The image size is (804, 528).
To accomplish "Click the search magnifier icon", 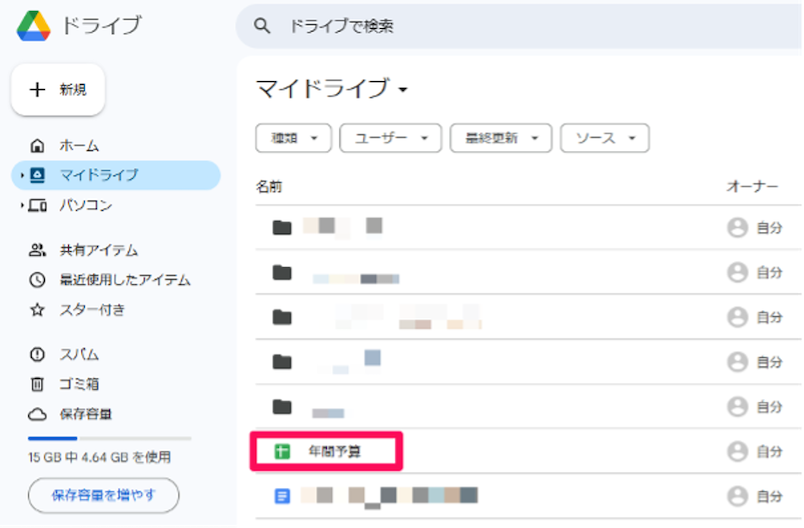I will (x=263, y=26).
